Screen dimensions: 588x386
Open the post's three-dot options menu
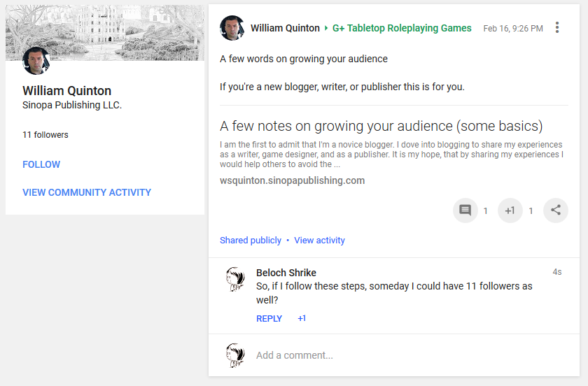pyautogui.click(x=557, y=28)
